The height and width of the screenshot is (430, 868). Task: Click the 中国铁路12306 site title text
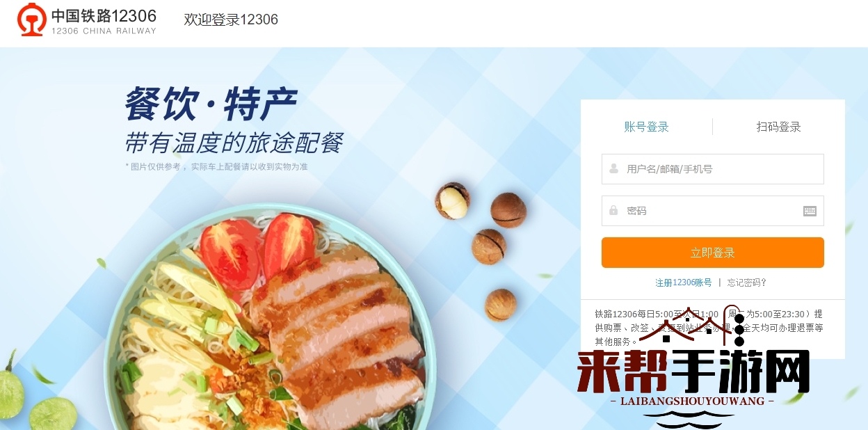104,15
